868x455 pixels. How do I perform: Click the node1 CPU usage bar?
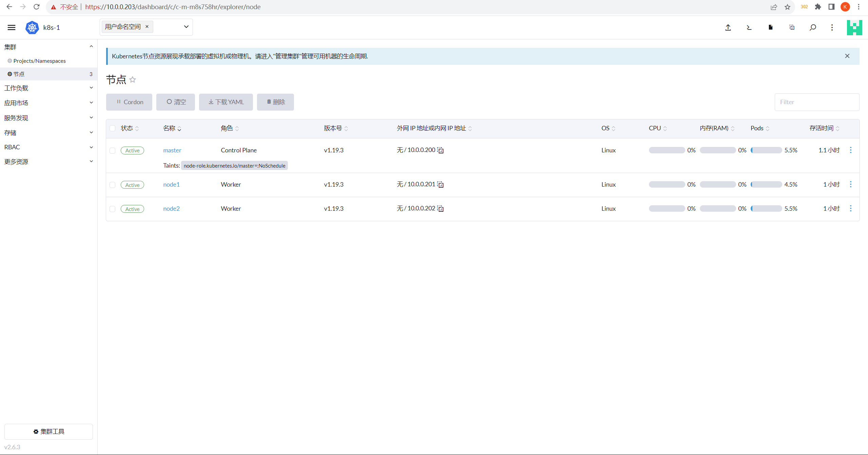667,185
